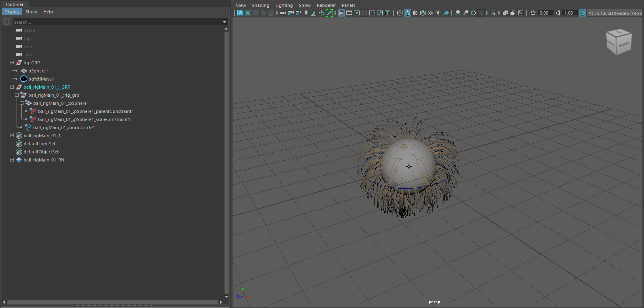Toggle the Safe Title icon
The width and height of the screenshot is (644, 308).
coord(388,13)
